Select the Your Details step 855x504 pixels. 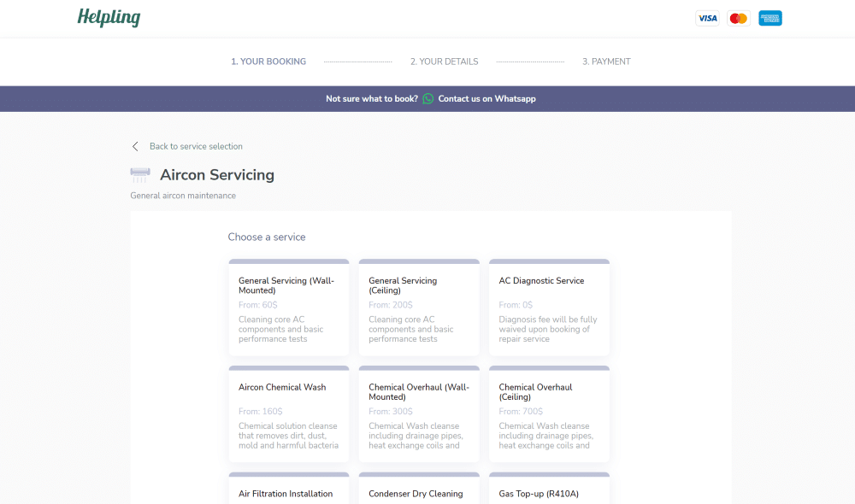pyautogui.click(x=444, y=62)
